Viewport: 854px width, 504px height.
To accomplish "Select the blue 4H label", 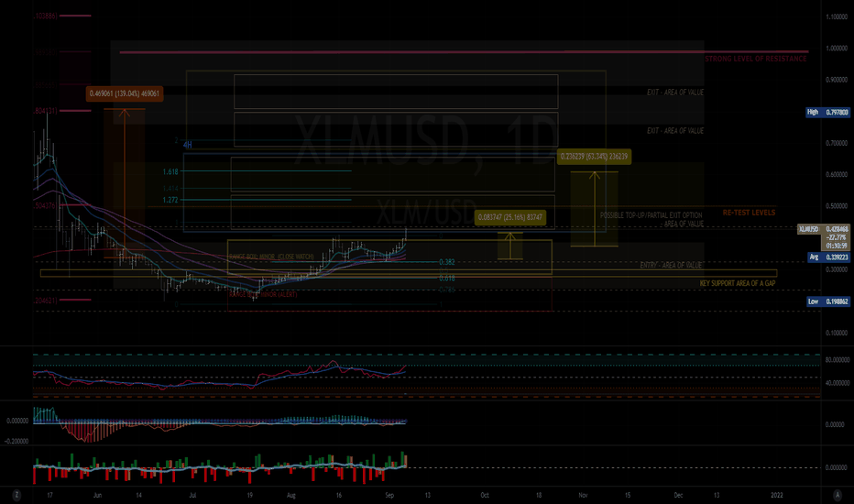I will tap(187, 145).
